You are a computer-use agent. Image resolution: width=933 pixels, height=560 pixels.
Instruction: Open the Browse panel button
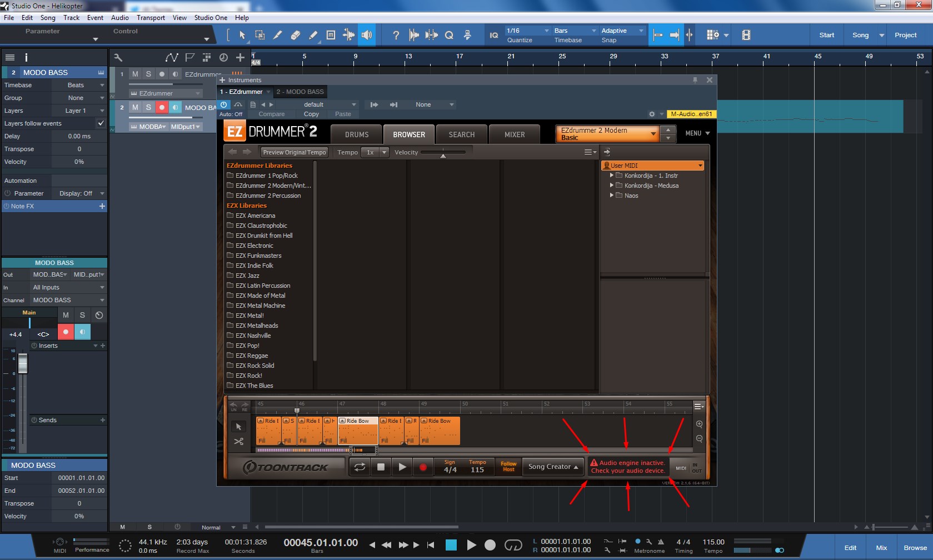[915, 548]
